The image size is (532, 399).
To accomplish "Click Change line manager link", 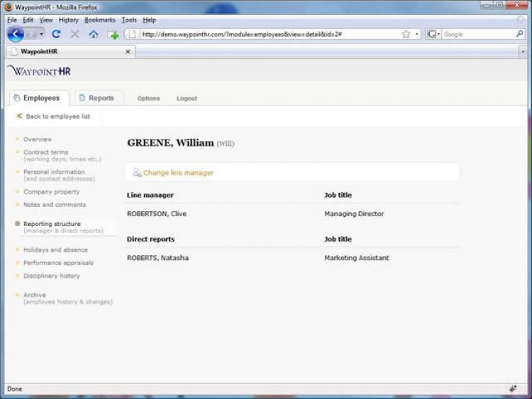I will click(x=178, y=173).
